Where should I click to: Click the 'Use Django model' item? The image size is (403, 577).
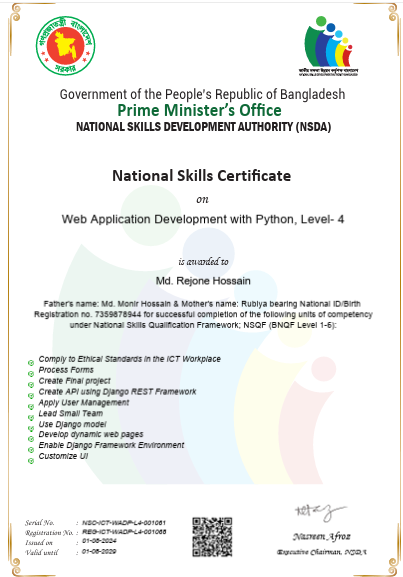pos(73,424)
